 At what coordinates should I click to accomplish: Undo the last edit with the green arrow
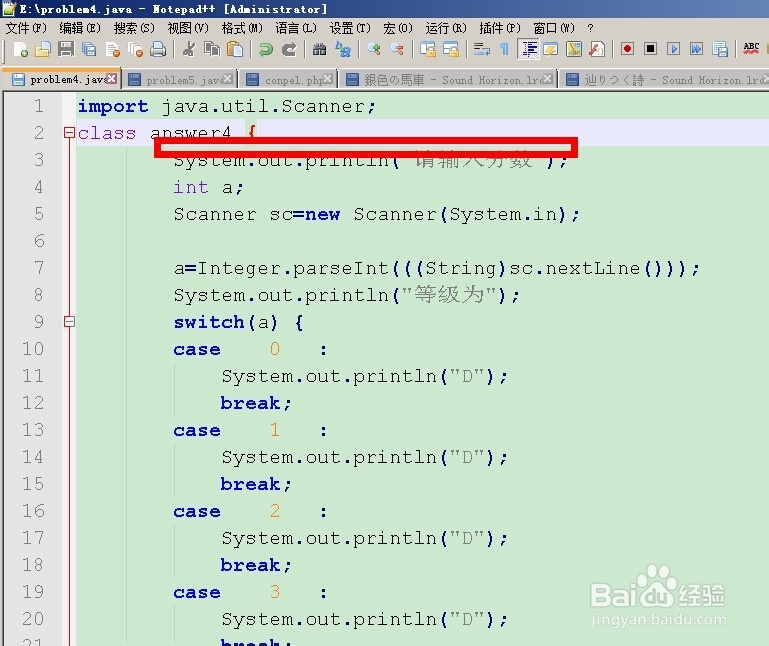[x=266, y=50]
